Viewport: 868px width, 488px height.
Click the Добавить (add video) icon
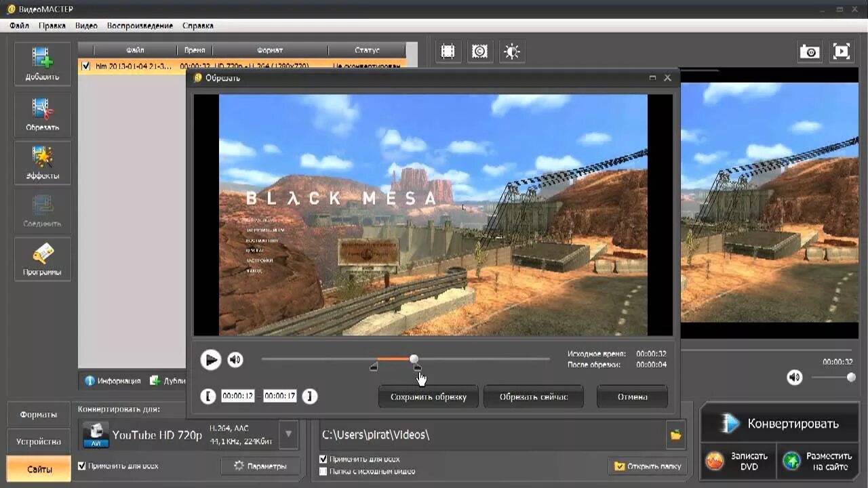click(x=42, y=64)
